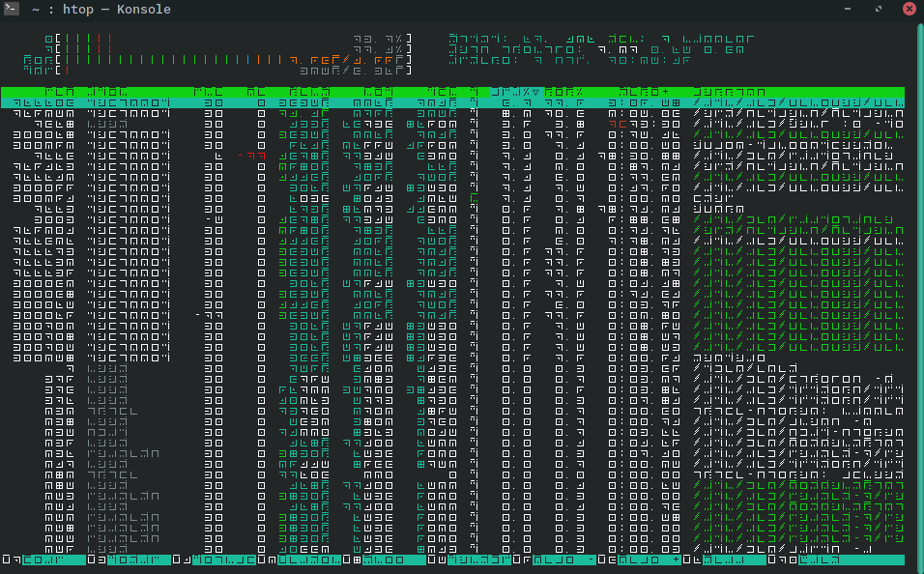The height and width of the screenshot is (574, 924).
Task: Sort by the MEM% column header
Action: [563, 91]
